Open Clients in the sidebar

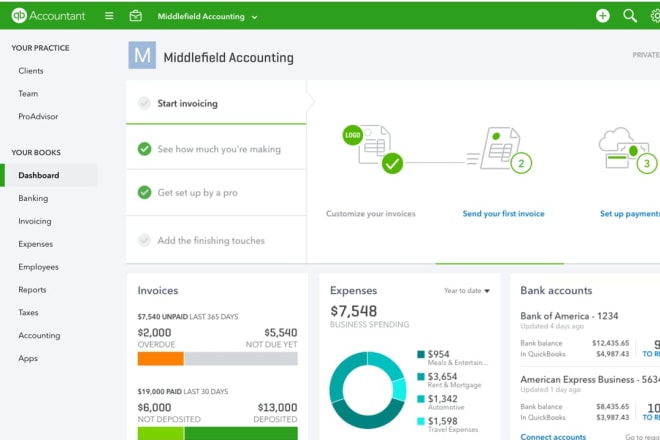click(31, 71)
